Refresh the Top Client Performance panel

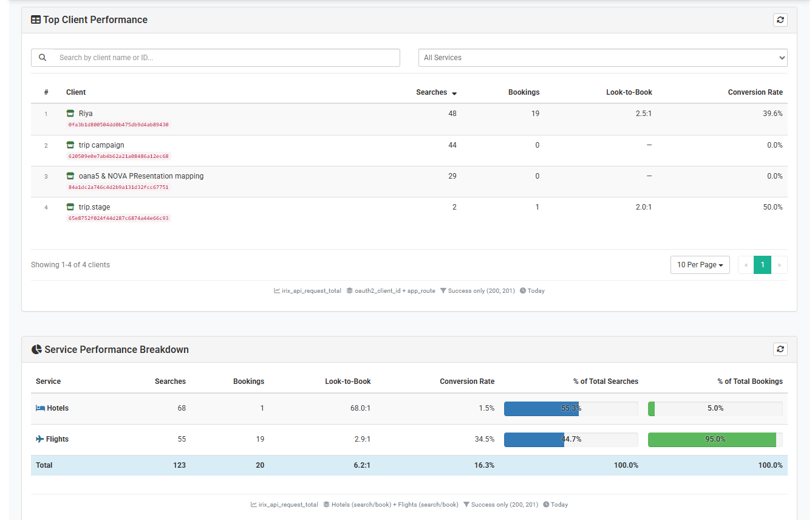tap(780, 19)
